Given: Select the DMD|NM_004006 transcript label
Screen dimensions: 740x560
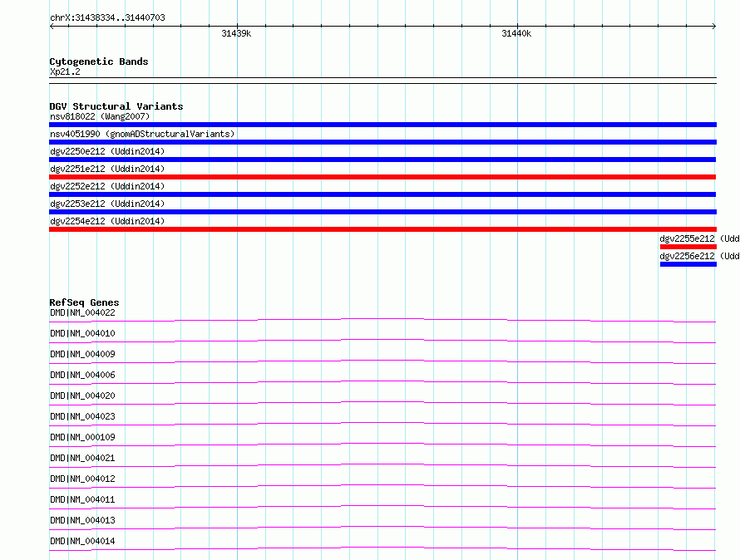Looking at the screenshot, I should (82, 375).
